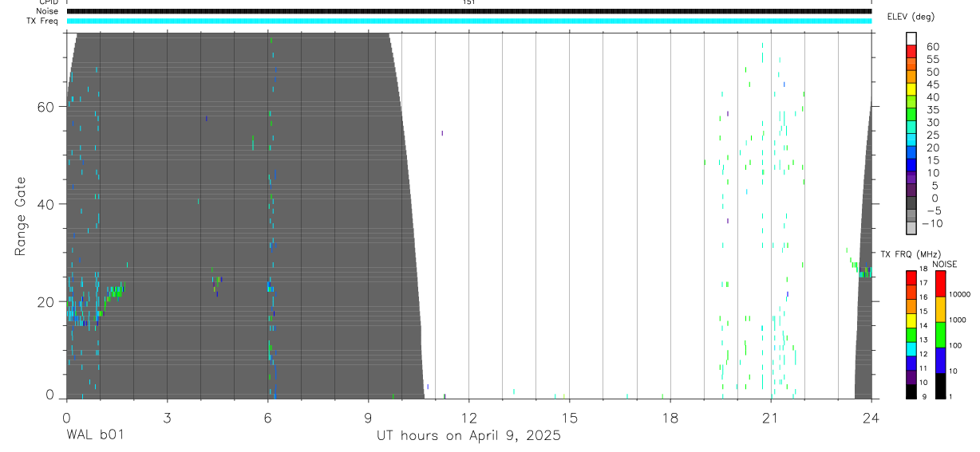
Task: Click the '-10' tick on ELEV colorbar
Action: tap(932, 223)
